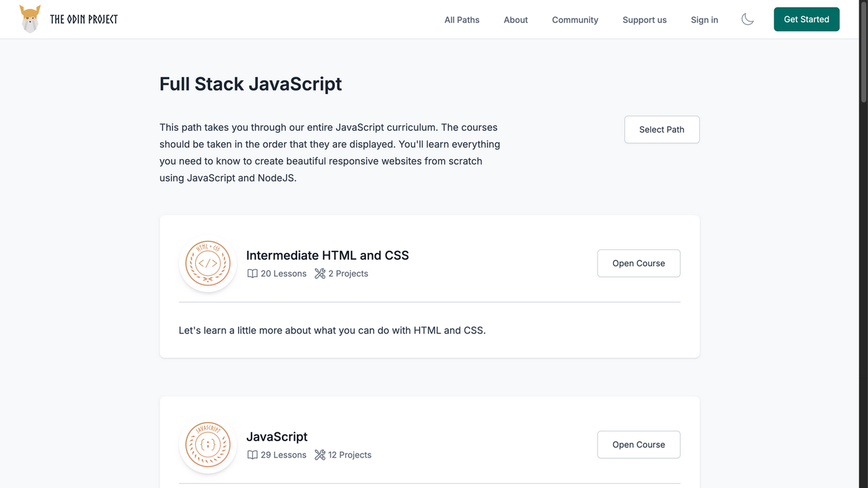This screenshot has width=868, height=488.
Task: Click the page vertical scrollbar thumb
Action: (863, 52)
